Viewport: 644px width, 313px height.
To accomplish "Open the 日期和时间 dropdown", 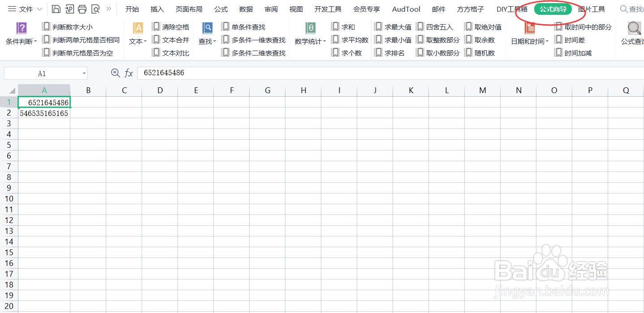I will pos(530,34).
